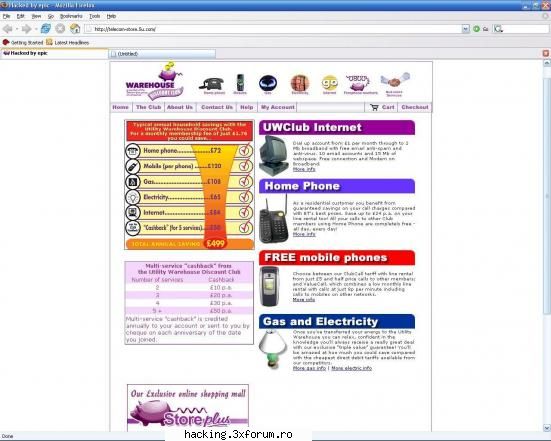
Task: Stop loading with the Stop icon
Action: [60, 28]
